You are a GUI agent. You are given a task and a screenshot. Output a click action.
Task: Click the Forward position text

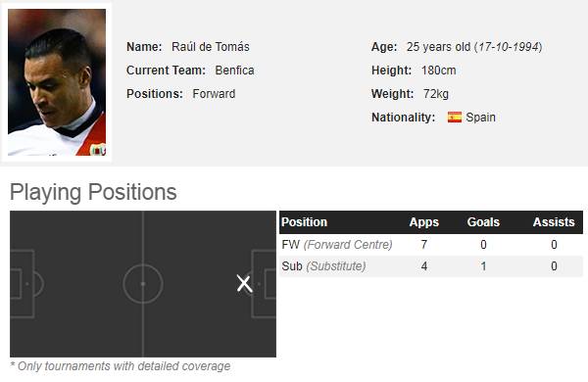click(x=214, y=94)
